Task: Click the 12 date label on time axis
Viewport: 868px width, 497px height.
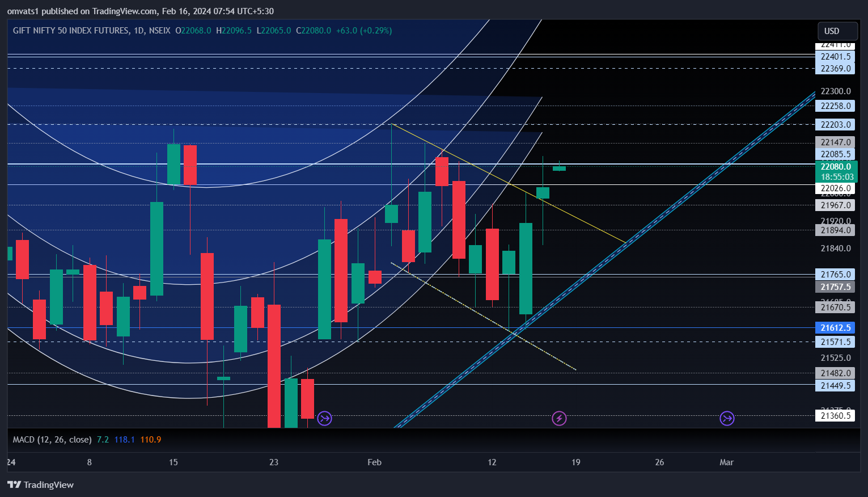Action: click(492, 462)
